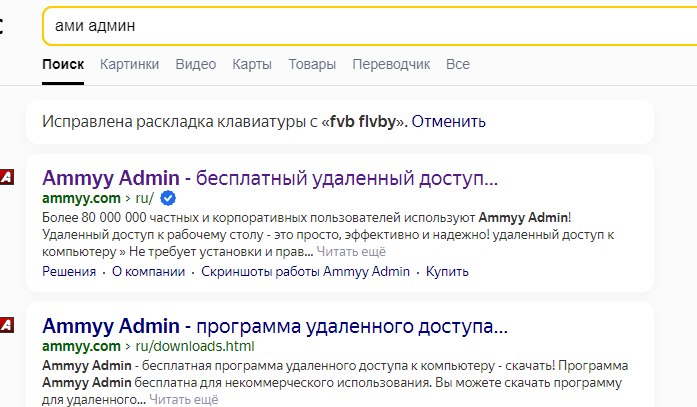Switch to the Картинки tab
Viewport: 697px width, 407px height.
(x=129, y=64)
